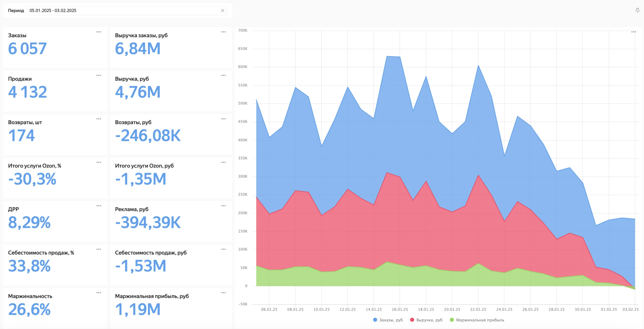Open the options menu on the Заказы card

tap(99, 32)
